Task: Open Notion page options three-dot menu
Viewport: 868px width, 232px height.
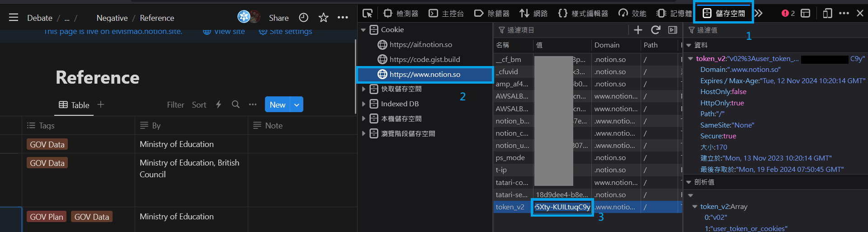Action: click(x=343, y=18)
